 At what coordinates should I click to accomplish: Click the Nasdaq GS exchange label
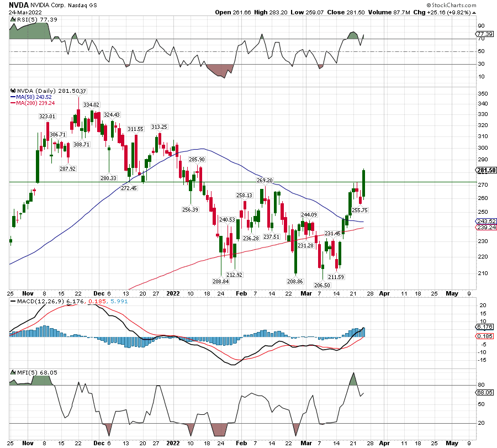(82, 6)
